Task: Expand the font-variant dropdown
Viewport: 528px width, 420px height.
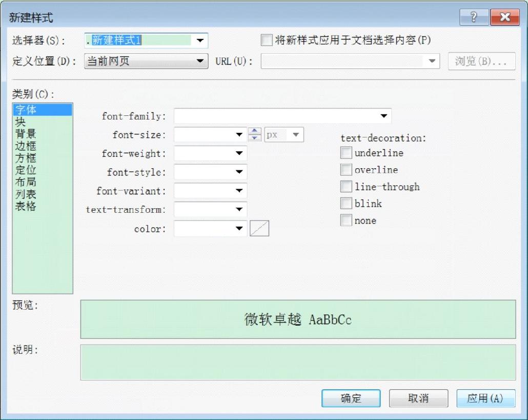Action: pos(239,191)
